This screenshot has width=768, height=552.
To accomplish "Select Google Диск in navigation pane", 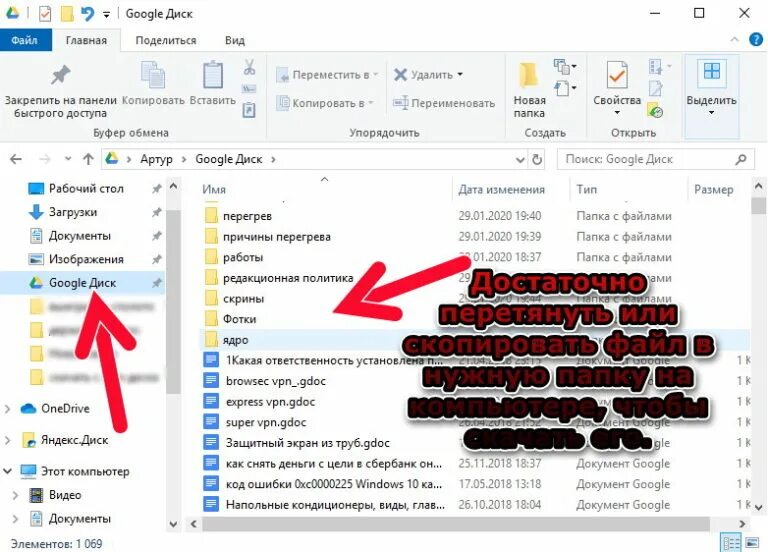I will (x=82, y=283).
